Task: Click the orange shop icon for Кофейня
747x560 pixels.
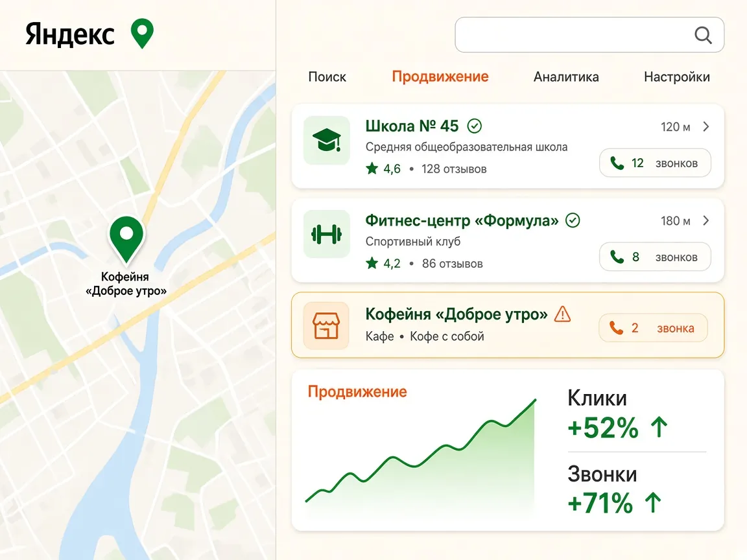Action: tap(326, 326)
